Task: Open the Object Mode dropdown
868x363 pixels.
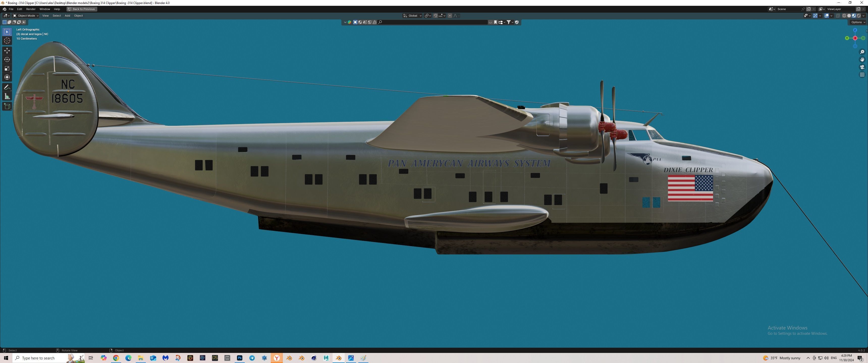Action: point(25,15)
